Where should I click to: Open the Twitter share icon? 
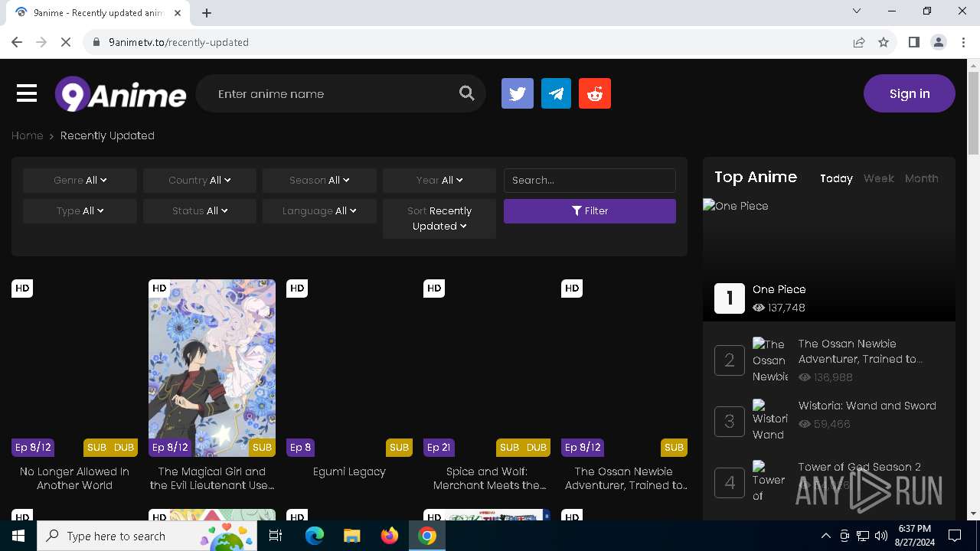point(518,93)
